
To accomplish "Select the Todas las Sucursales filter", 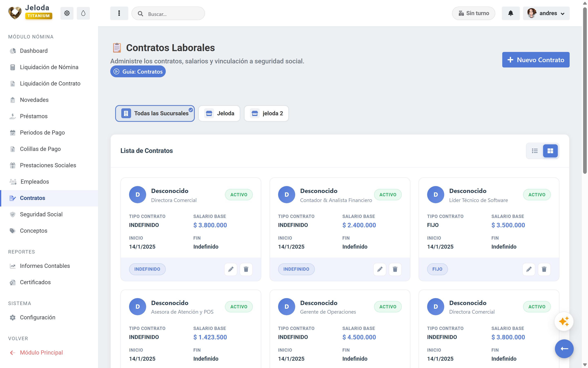I will point(155,113).
